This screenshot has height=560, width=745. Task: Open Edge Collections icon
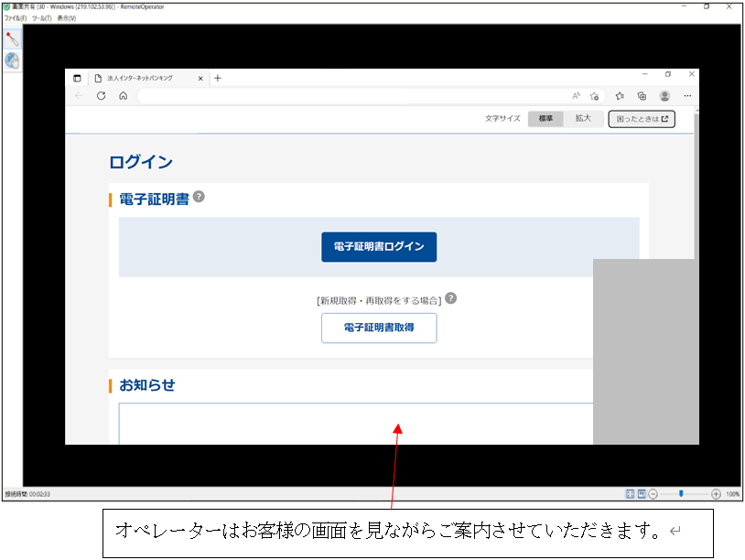tap(642, 95)
